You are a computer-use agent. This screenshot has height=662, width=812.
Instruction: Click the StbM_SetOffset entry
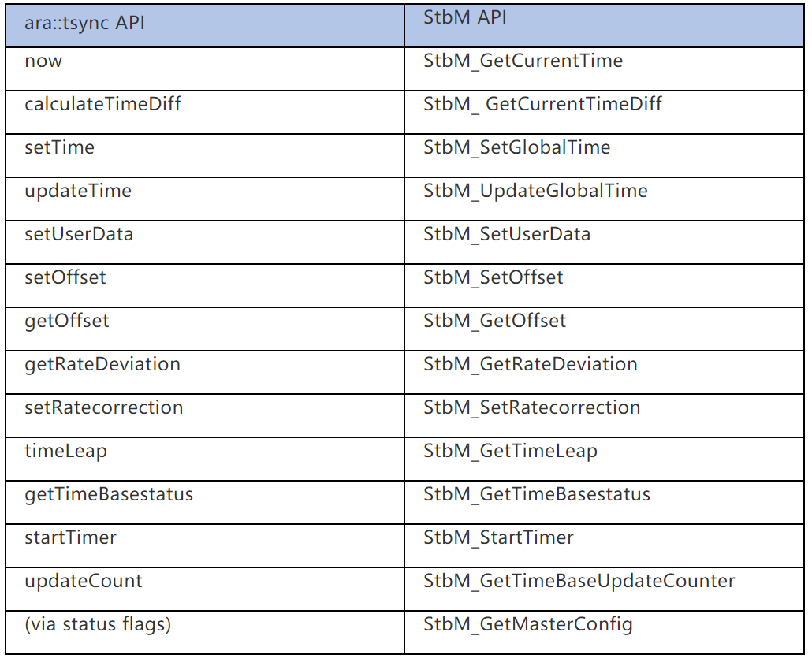click(494, 277)
